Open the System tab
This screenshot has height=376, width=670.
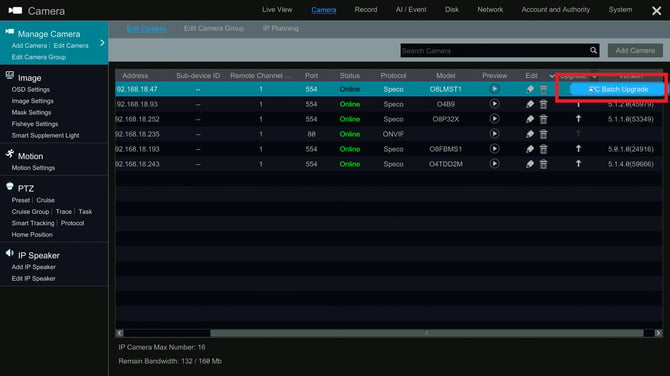620,9
